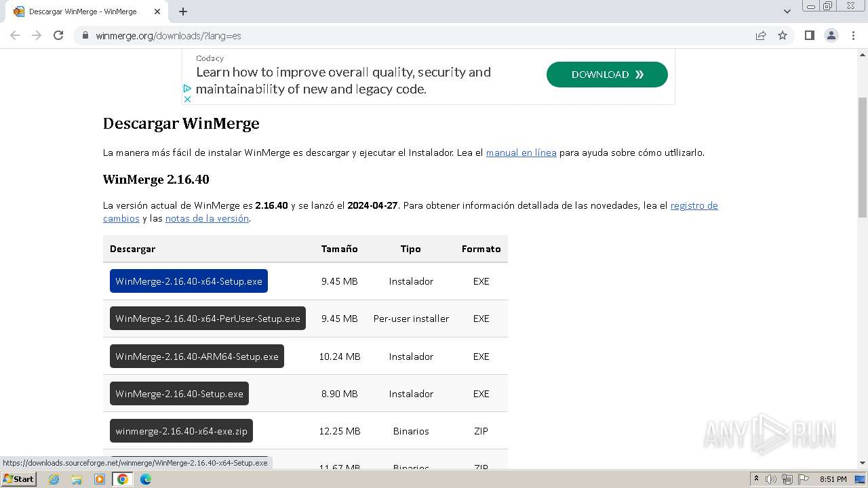Image resolution: width=868 pixels, height=488 pixels.
Task: Go back to previous page
Action: click(x=15, y=35)
